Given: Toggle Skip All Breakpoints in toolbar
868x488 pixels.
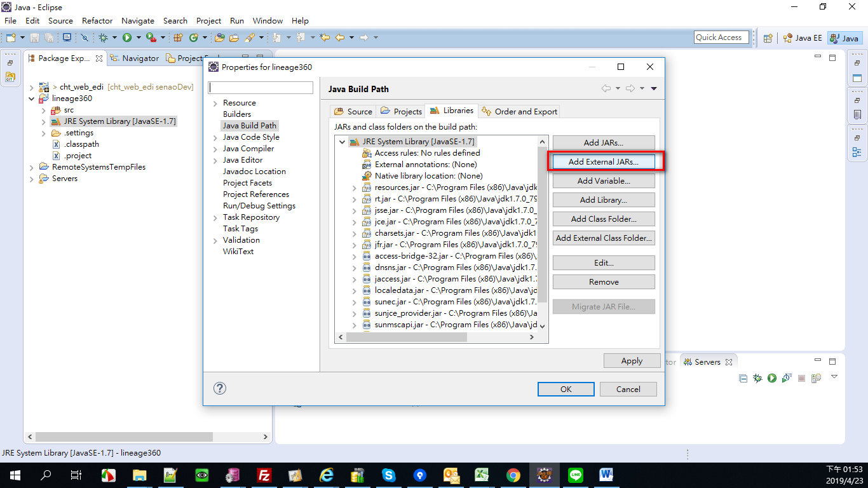Looking at the screenshot, I should (x=85, y=37).
